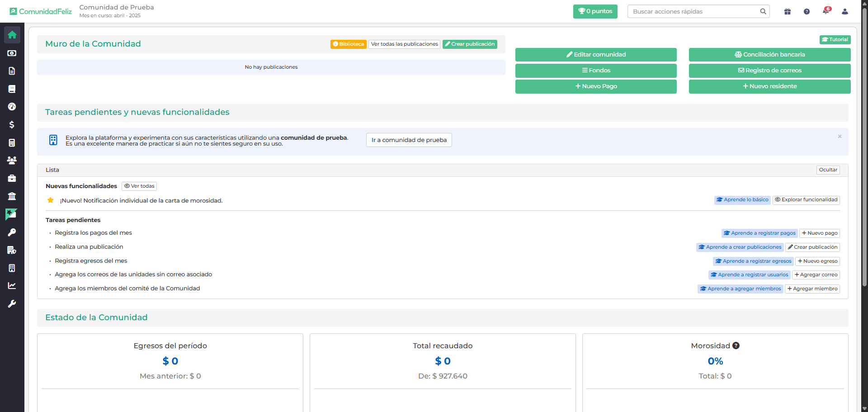
Task: Open Aprende a registrar usuarios
Action: [750, 275]
